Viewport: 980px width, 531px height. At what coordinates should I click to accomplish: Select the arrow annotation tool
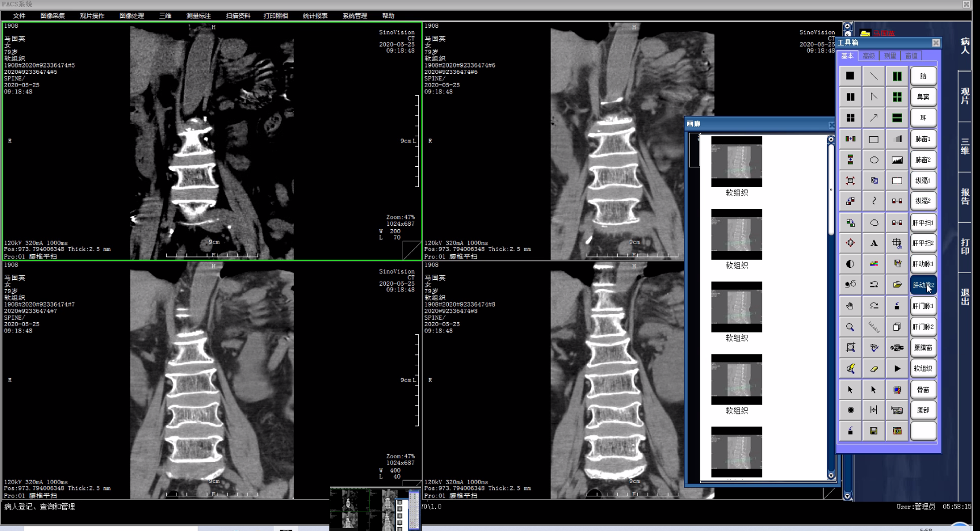(874, 118)
